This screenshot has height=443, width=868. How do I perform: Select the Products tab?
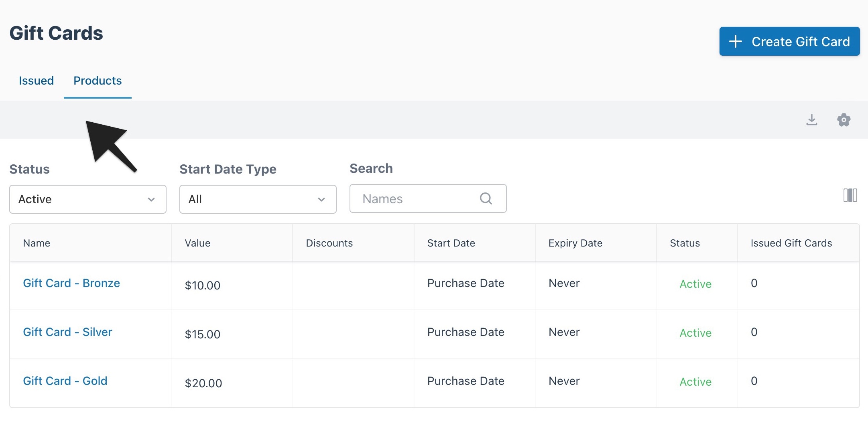98,81
